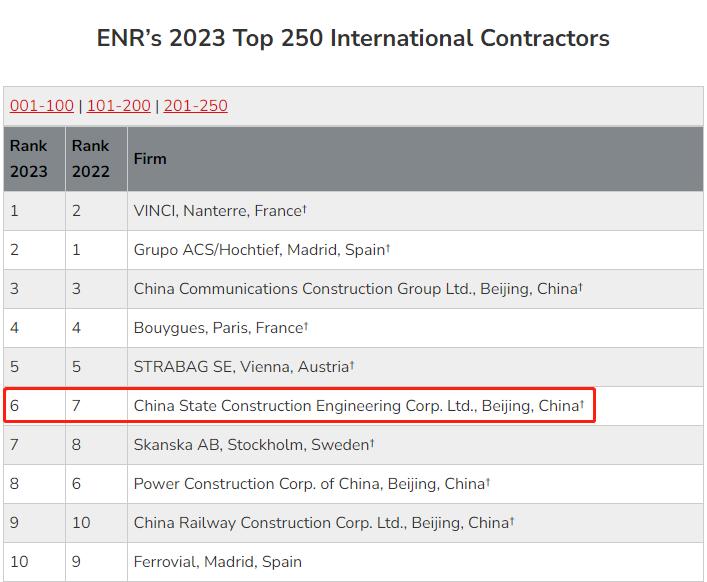707x582 pixels.
Task: Click China Railway Construction Corp. entry
Action: pos(323,523)
